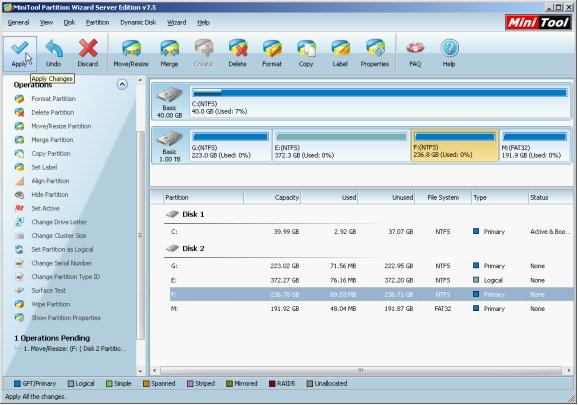Select the Merge toolbar icon

click(169, 53)
